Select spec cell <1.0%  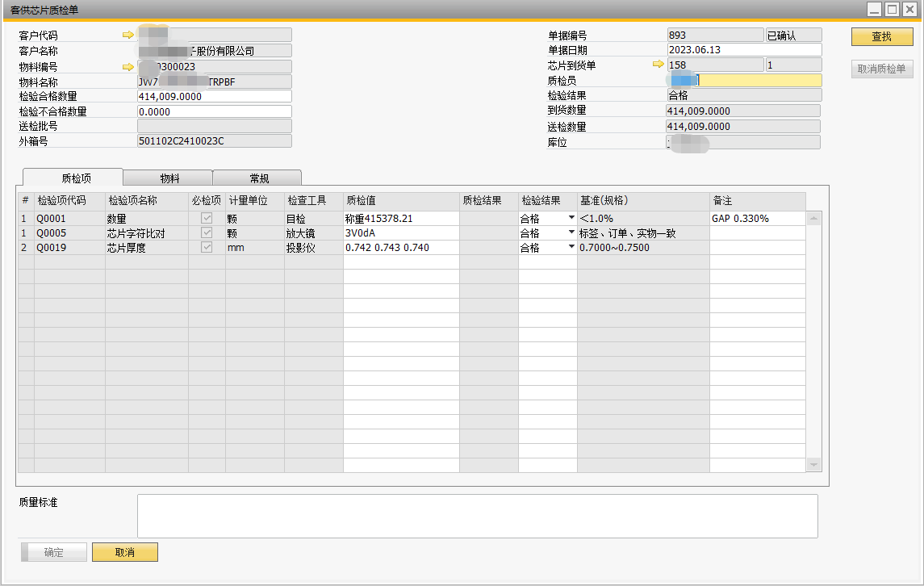click(x=643, y=218)
